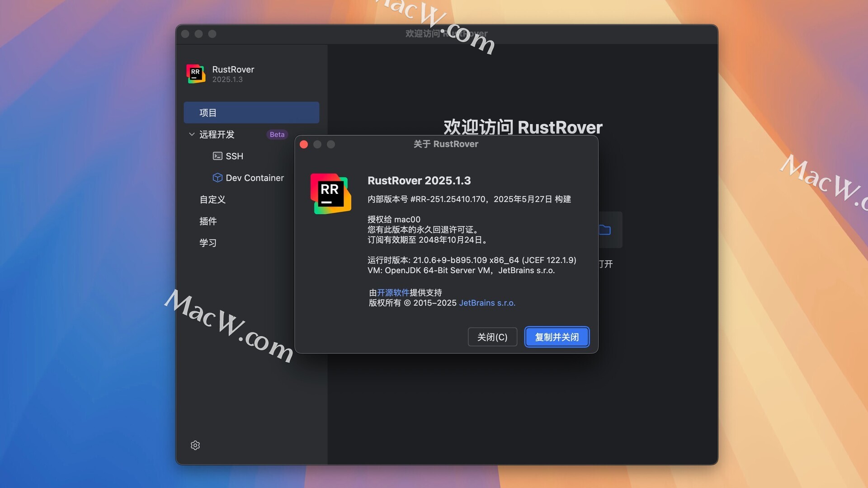The height and width of the screenshot is (488, 868).
Task: Open SSH remote development
Action: pyautogui.click(x=234, y=156)
